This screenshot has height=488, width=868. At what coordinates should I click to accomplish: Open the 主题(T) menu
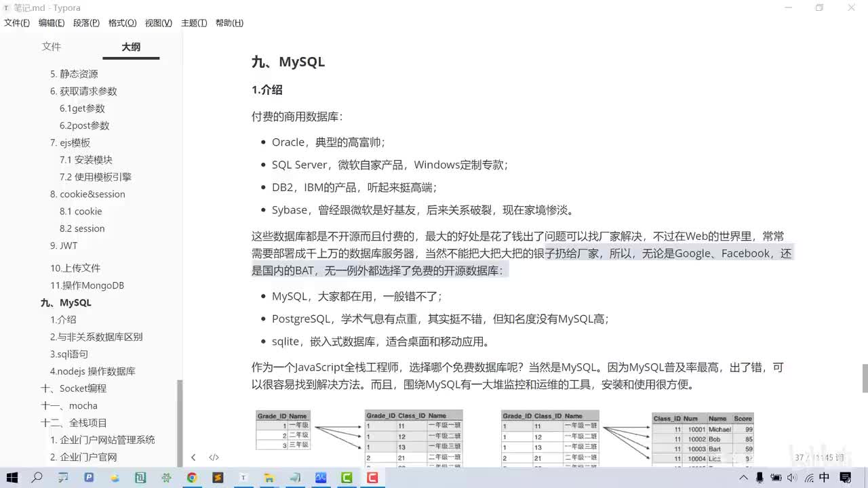(x=194, y=23)
